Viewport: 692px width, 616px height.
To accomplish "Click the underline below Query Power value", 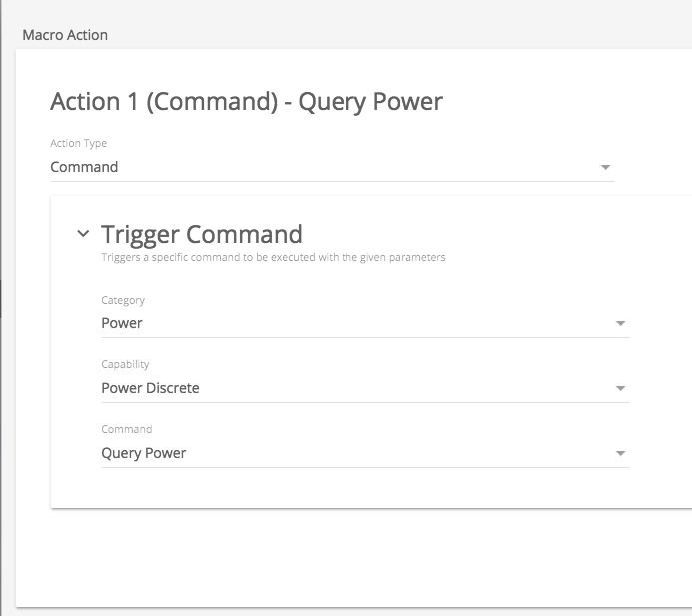I will coord(365,467).
